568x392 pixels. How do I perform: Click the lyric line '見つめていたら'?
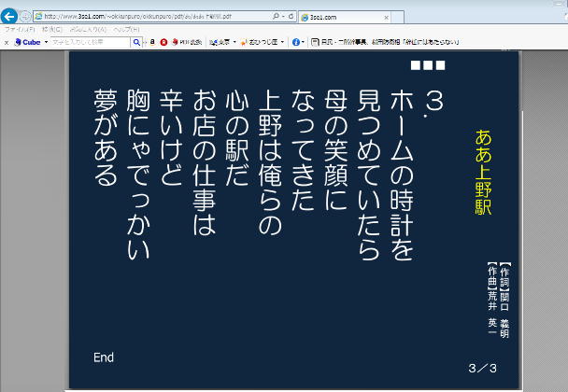pos(369,175)
